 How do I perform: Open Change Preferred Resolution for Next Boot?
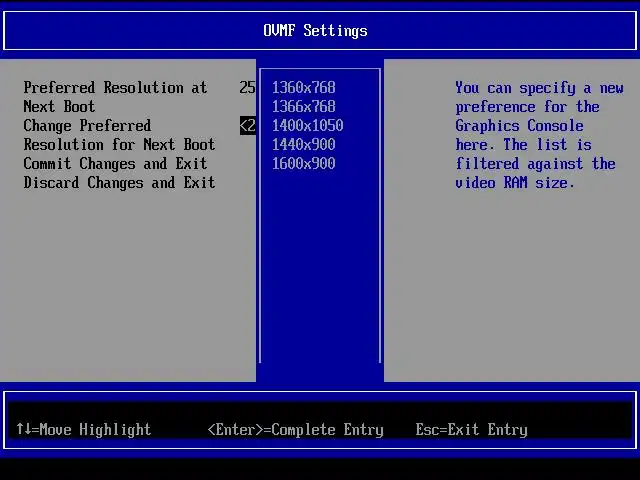[x=119, y=135]
